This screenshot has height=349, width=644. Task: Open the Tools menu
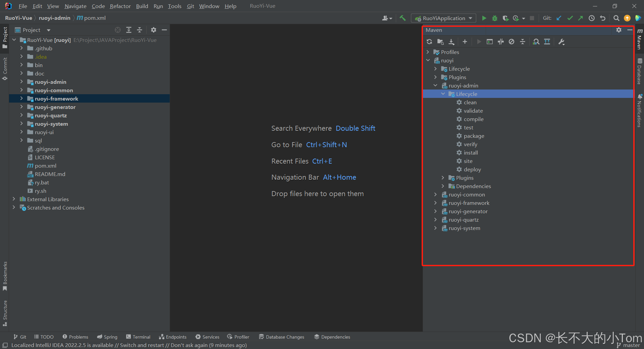tap(174, 6)
